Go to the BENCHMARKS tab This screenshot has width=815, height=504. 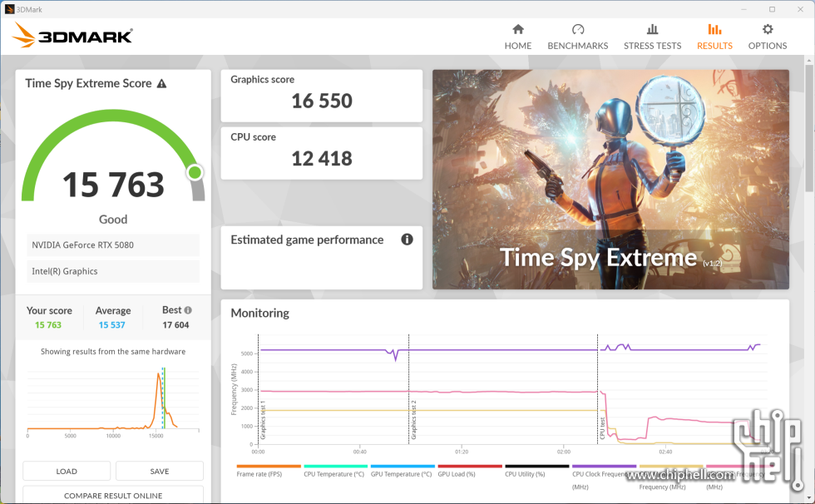(577, 37)
